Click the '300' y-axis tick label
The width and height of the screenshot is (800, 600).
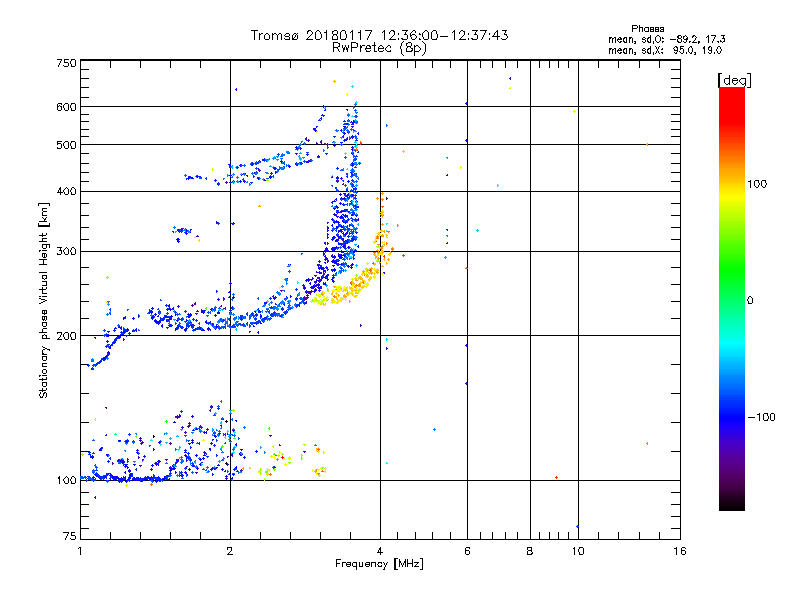click(x=66, y=252)
